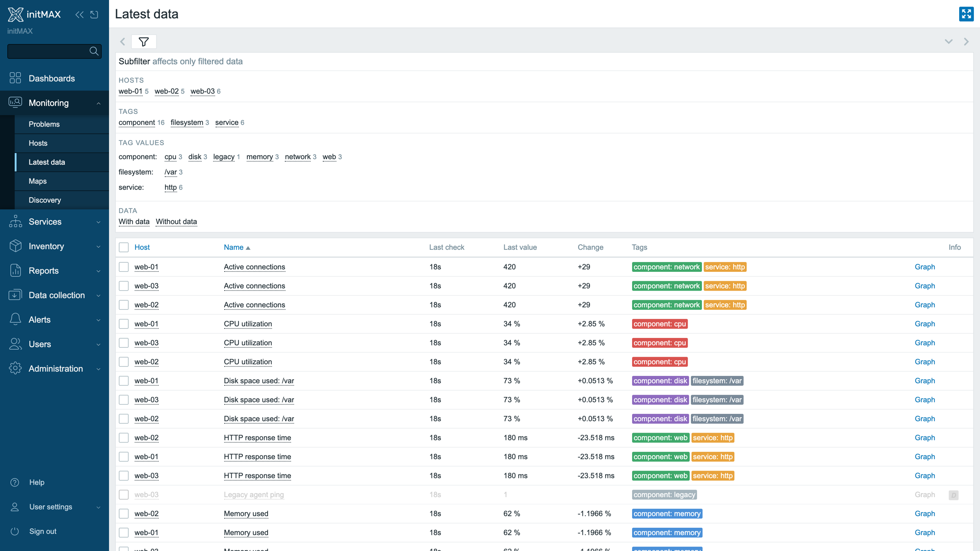Screen dimensions: 980x551
Task: Click the Help question mark icon
Action: coord(15,482)
